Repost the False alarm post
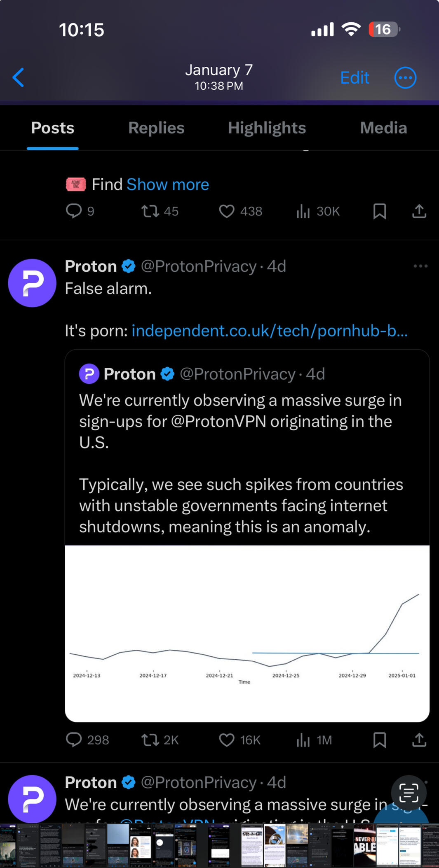Screen dimensions: 439x868 tap(150, 740)
